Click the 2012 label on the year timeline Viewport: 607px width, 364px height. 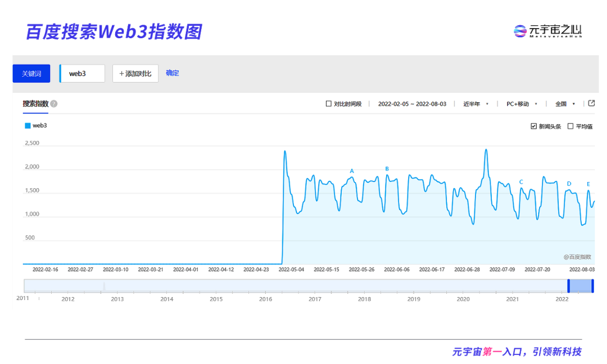point(68,299)
